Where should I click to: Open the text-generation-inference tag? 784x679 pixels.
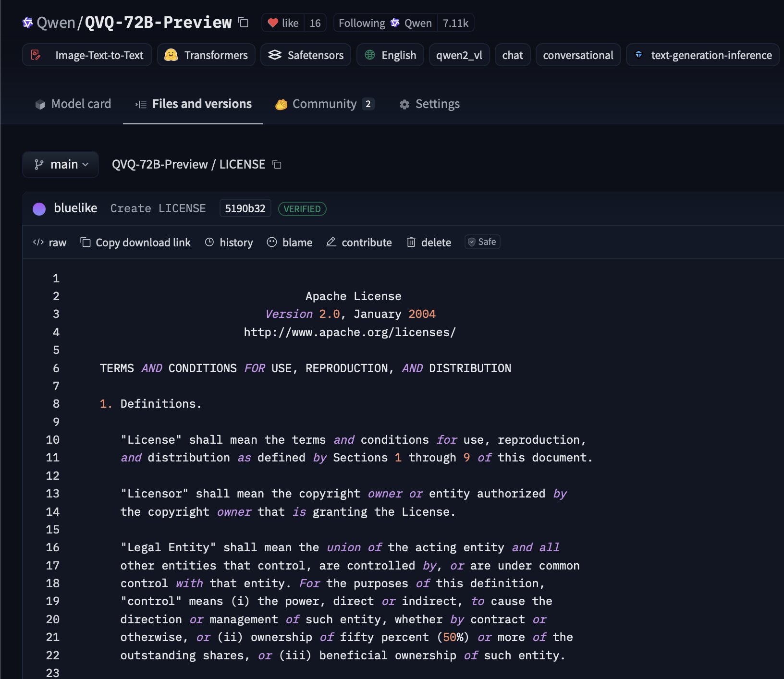click(703, 55)
